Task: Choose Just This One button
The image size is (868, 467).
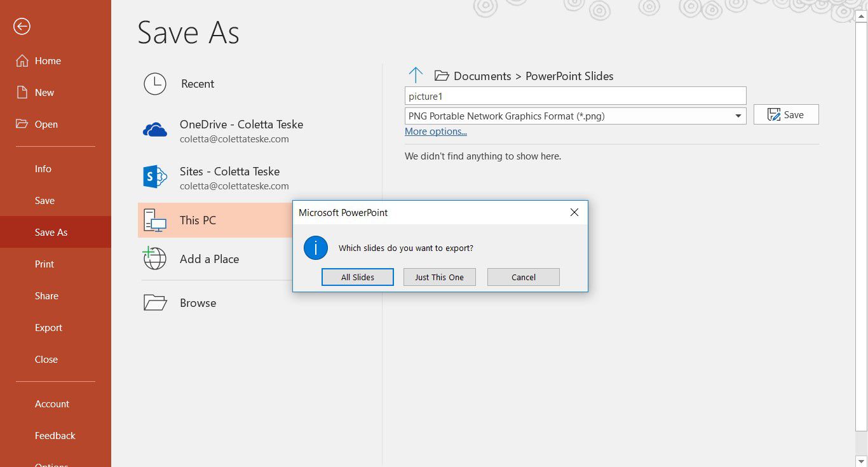Action: click(x=440, y=277)
